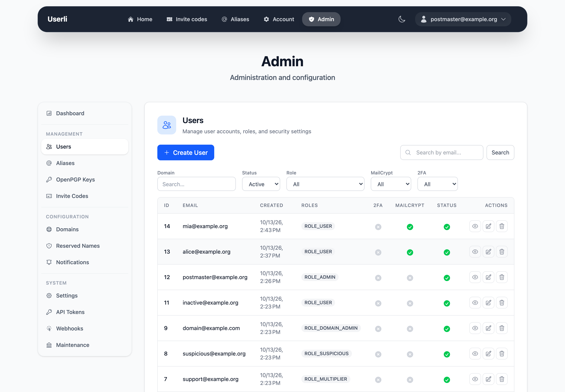Open Webhooks in sidebar
Viewport: 565px width, 392px height.
pos(85,329)
